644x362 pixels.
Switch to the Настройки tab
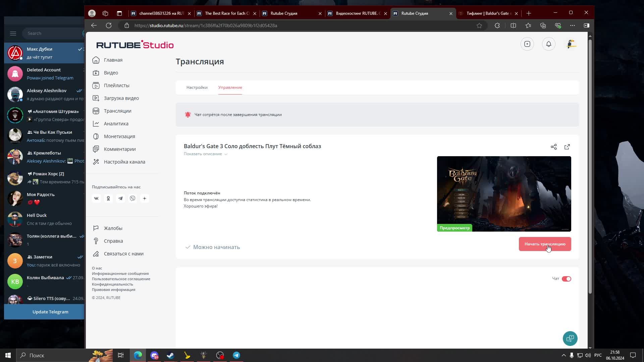coord(197,87)
